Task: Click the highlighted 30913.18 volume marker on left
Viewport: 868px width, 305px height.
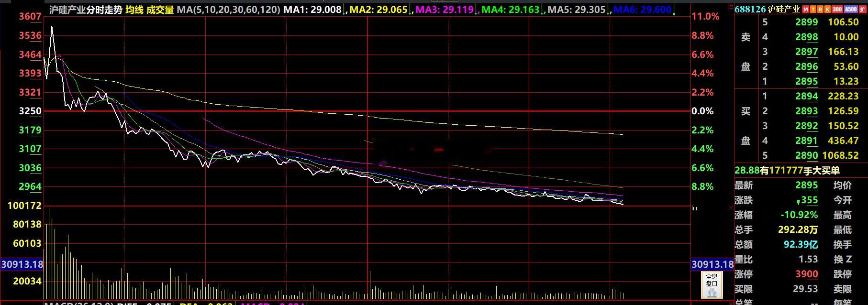Action: [22, 264]
